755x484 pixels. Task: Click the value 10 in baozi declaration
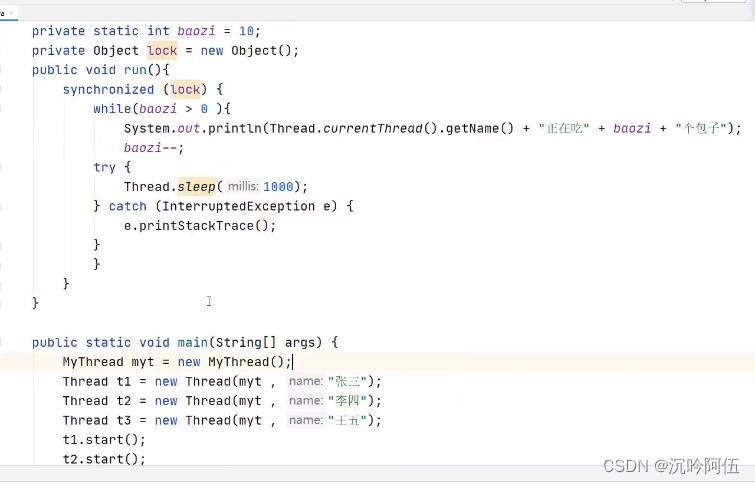coord(246,31)
